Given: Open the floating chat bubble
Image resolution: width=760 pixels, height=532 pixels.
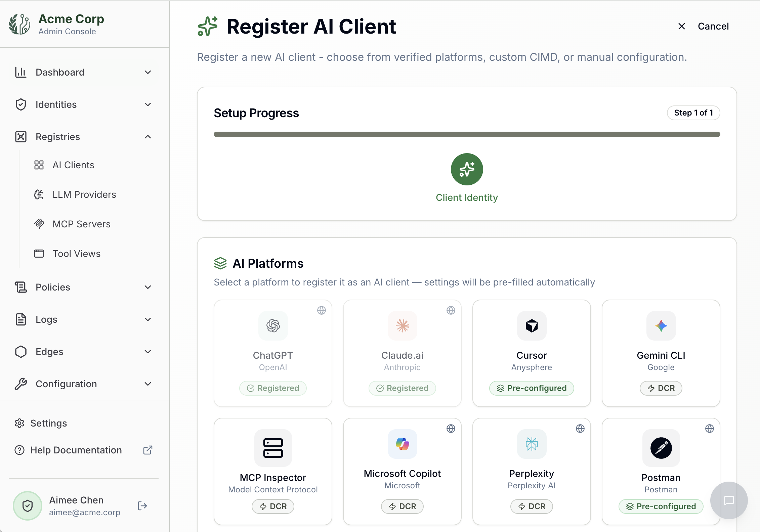Looking at the screenshot, I should [x=729, y=500].
